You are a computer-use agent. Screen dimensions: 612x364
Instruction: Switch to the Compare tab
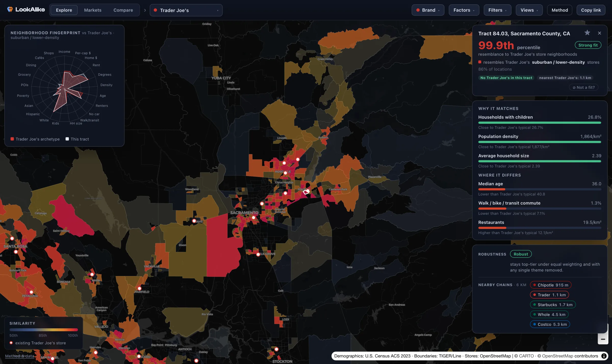pyautogui.click(x=123, y=10)
